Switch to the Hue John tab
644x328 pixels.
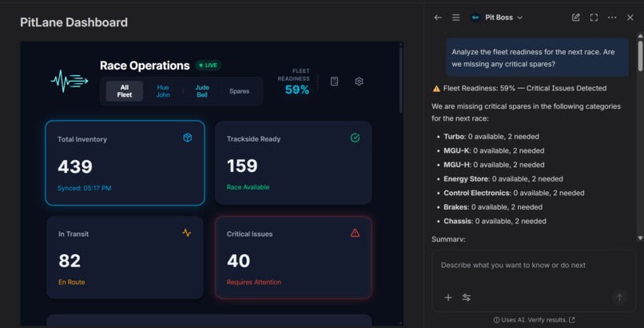coord(163,91)
